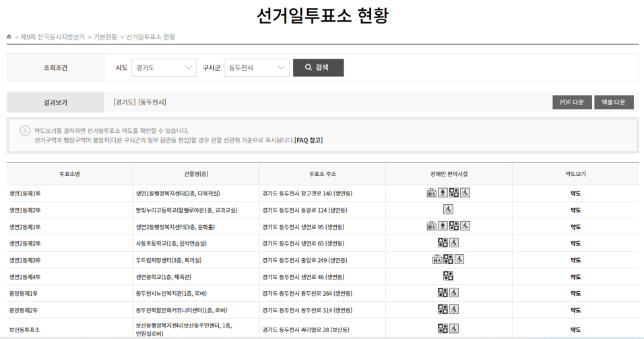Open the 약도 map for 생연1동제1투
The width and height of the screenshot is (644, 339).
point(575,193)
